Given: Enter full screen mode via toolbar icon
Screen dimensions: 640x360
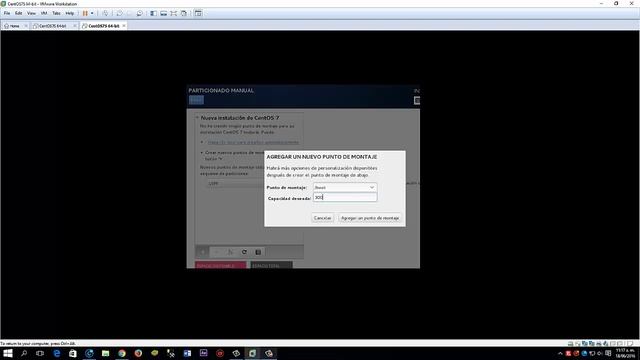Looking at the screenshot, I should point(174,13).
